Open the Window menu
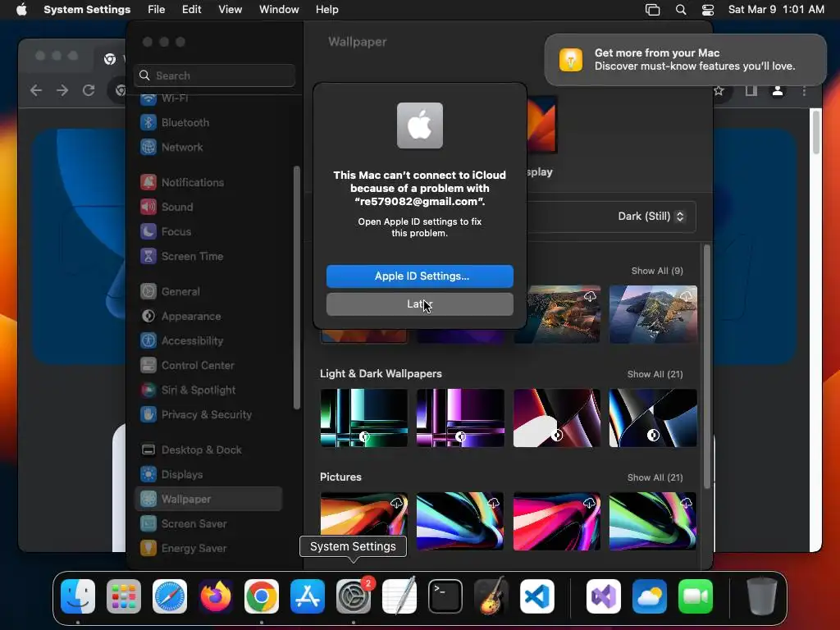Viewport: 840px width, 630px height. [x=279, y=10]
